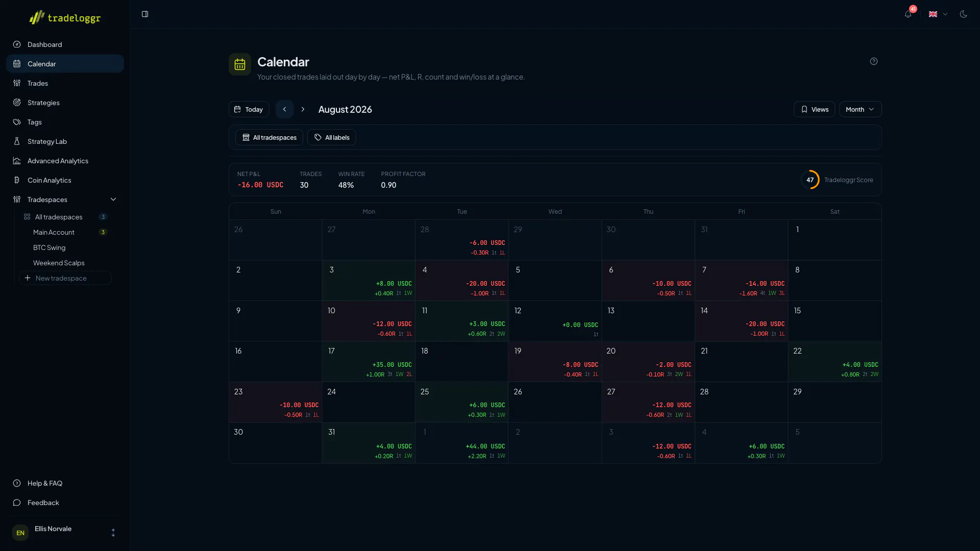Open Strategy Lab
This screenshot has width=980, height=551.
pos(65,141)
